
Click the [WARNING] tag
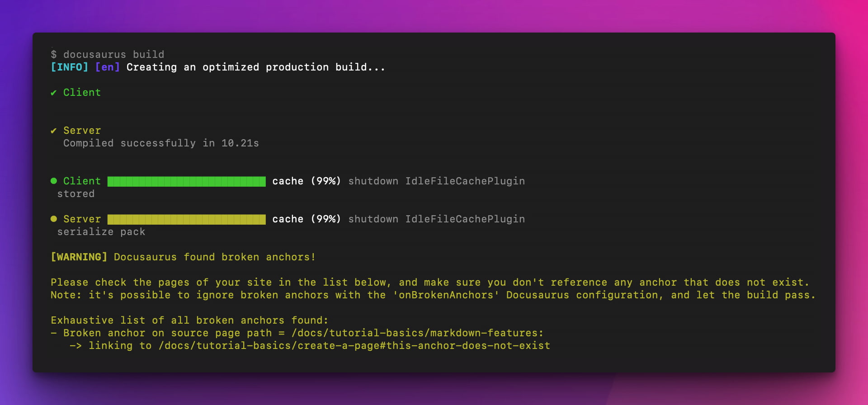pos(79,257)
